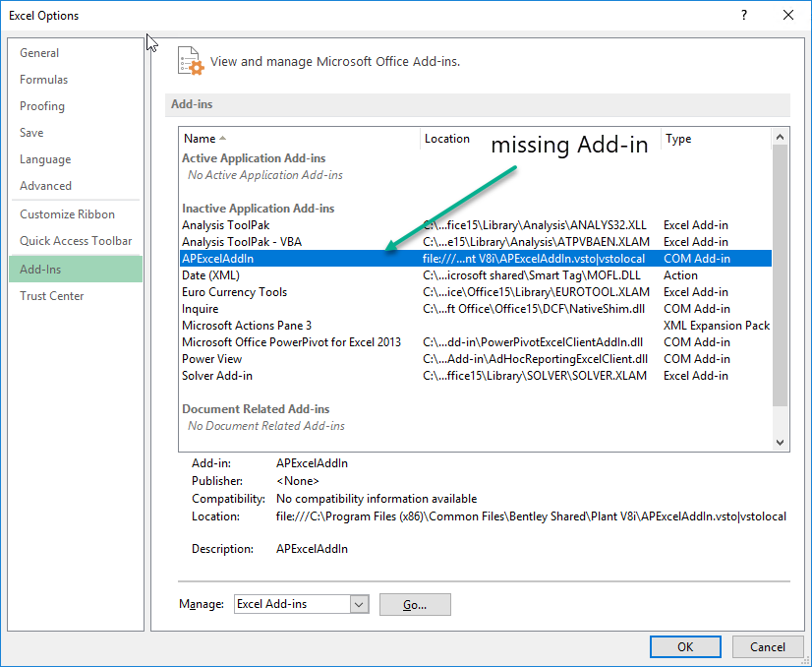
Task: Open the Manage Excel Add-ins dropdown
Action: click(359, 604)
